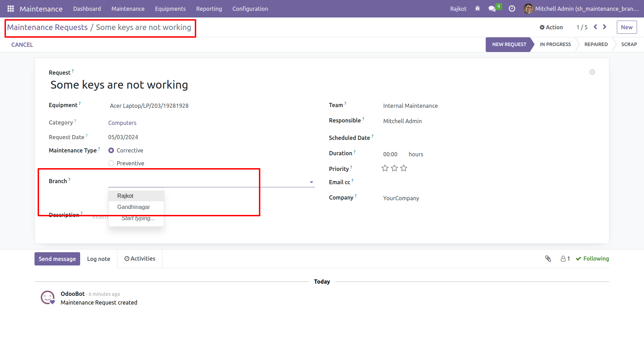This screenshot has width=644, height=337.
Task: Choose Rajkot from branch list
Action: tap(136, 196)
